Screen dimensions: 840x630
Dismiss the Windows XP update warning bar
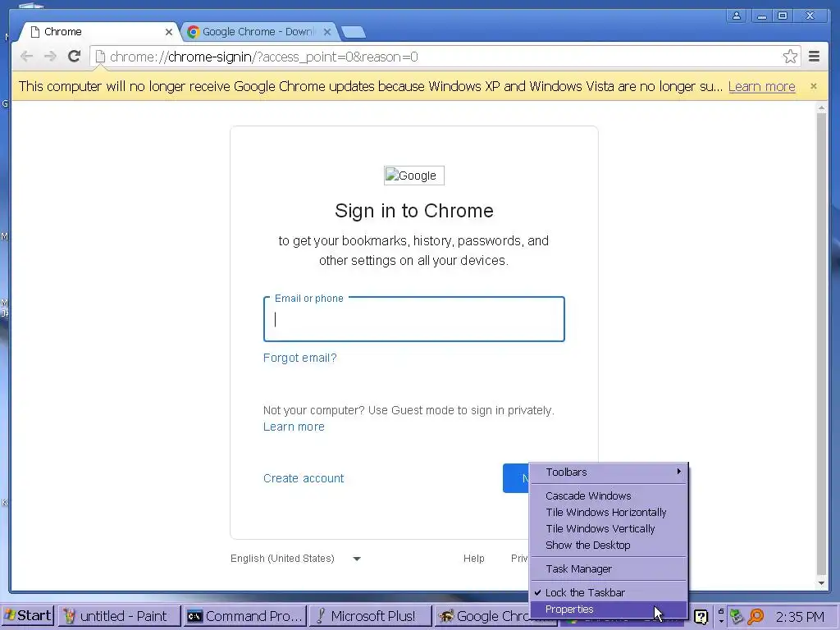(x=814, y=86)
